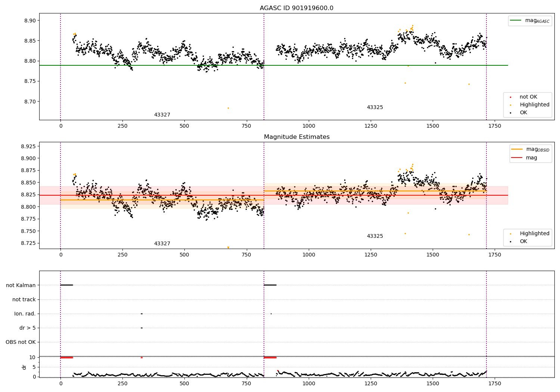Click the 'mag OBSID' legend label
The image size is (560, 392).
[538, 149]
